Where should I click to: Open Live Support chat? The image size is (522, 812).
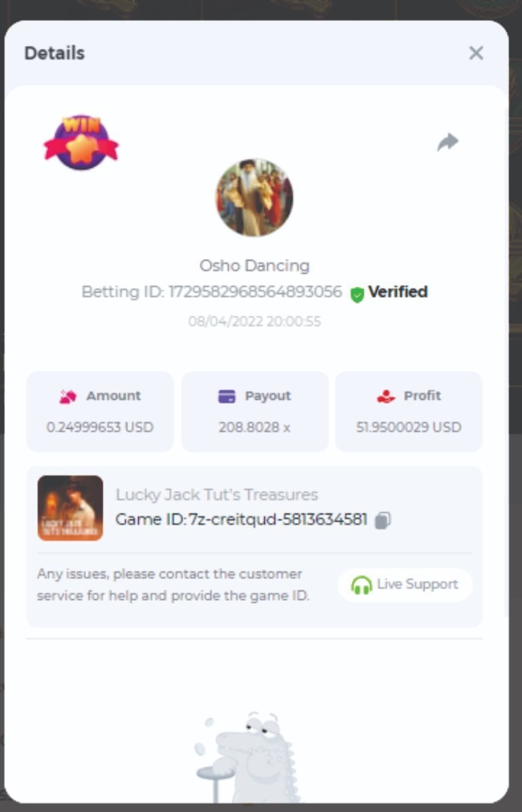point(405,584)
